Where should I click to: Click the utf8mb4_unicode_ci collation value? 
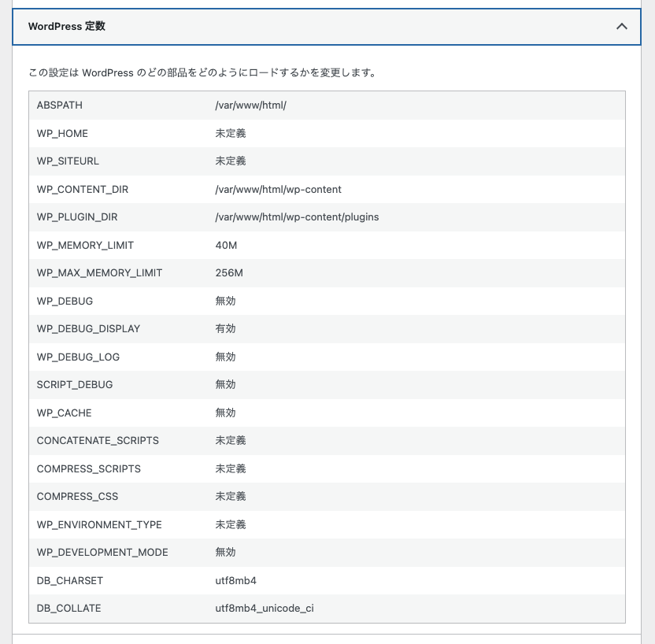point(265,609)
